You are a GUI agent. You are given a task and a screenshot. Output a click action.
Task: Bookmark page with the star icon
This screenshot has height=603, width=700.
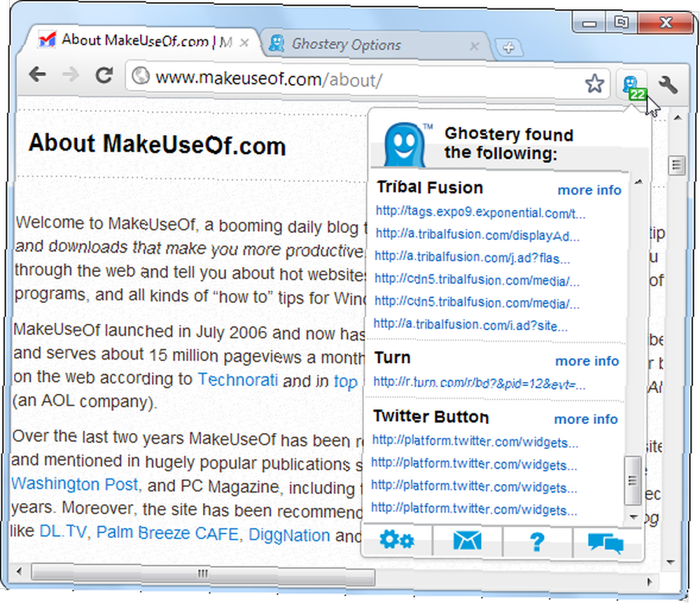point(594,83)
